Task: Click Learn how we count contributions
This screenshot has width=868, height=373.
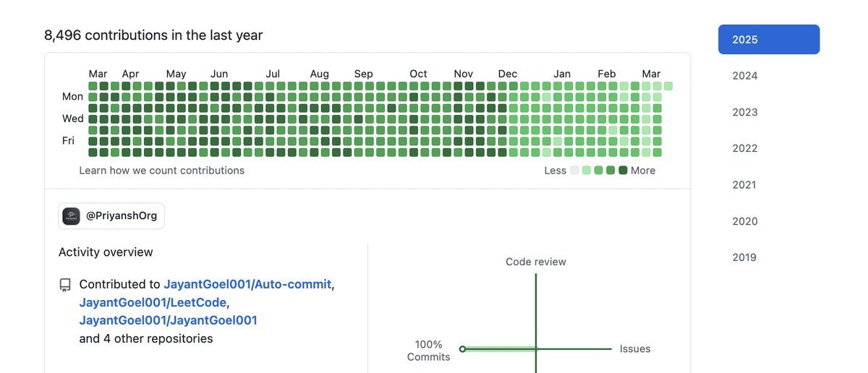Action: [x=162, y=171]
